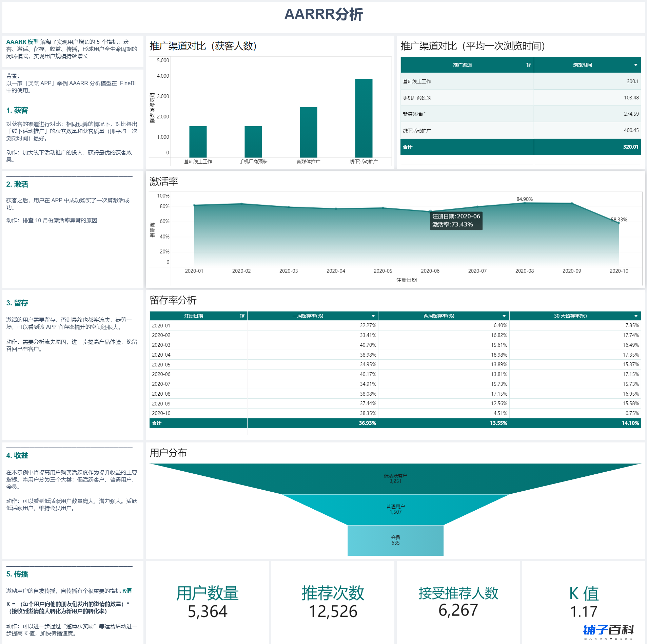Viewport: 647px width, 644px height.
Task: Click the AARRR分析 dashboard title
Action: (x=323, y=14)
